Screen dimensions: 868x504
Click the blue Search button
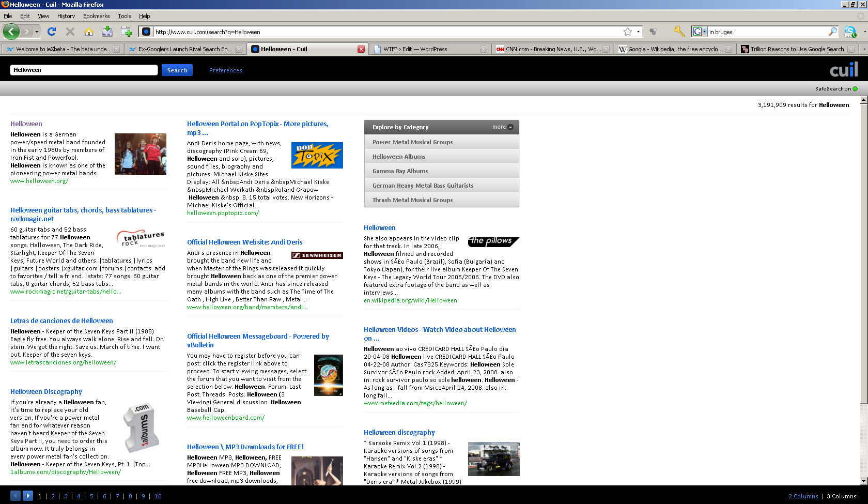[x=177, y=70]
